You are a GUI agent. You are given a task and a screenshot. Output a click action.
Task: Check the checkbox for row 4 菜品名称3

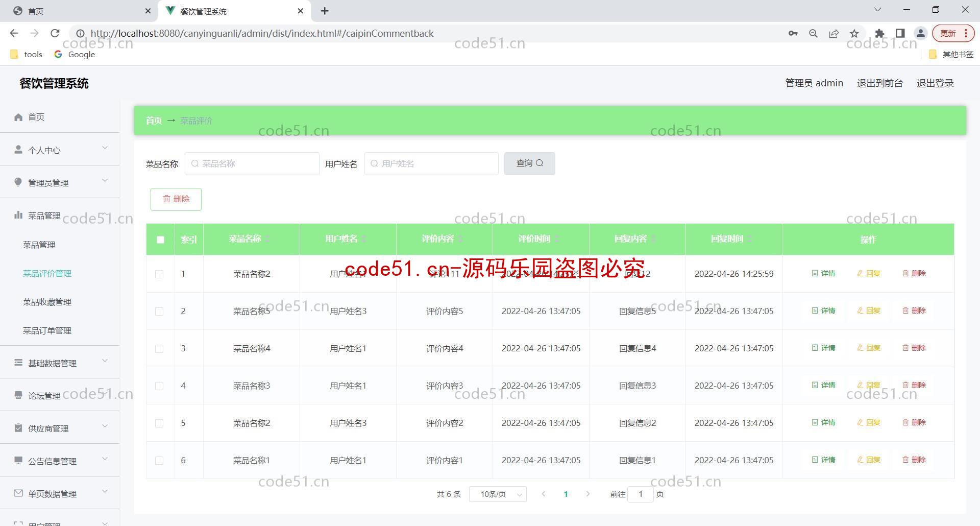pos(159,386)
